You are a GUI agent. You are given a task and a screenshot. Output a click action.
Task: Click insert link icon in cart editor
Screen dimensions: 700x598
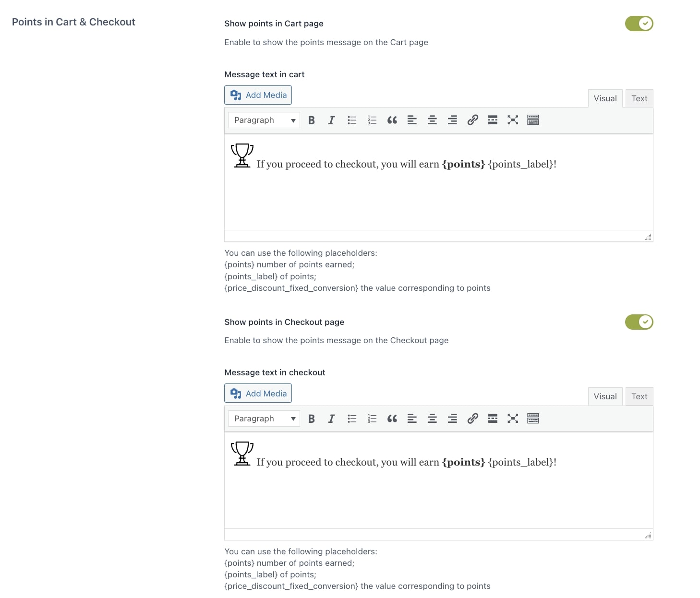(x=472, y=120)
